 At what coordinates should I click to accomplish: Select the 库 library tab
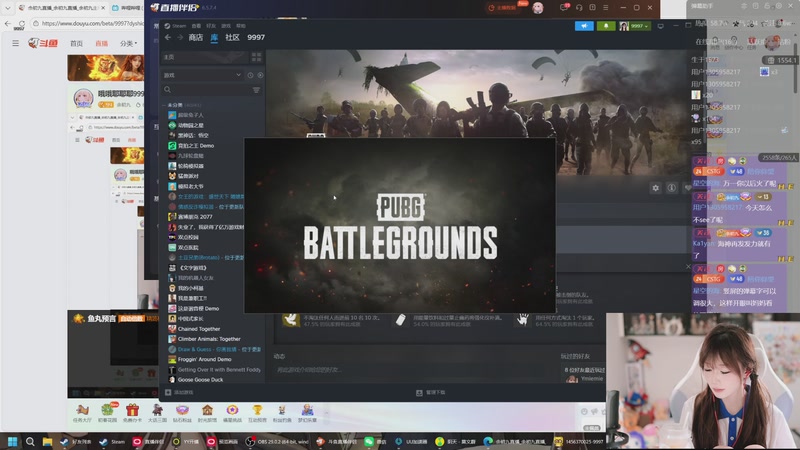(214, 37)
